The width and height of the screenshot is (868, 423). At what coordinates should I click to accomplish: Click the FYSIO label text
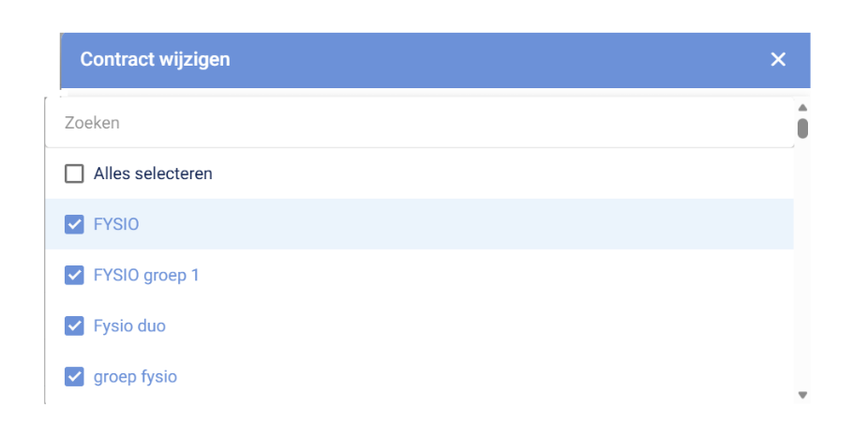coord(116,225)
